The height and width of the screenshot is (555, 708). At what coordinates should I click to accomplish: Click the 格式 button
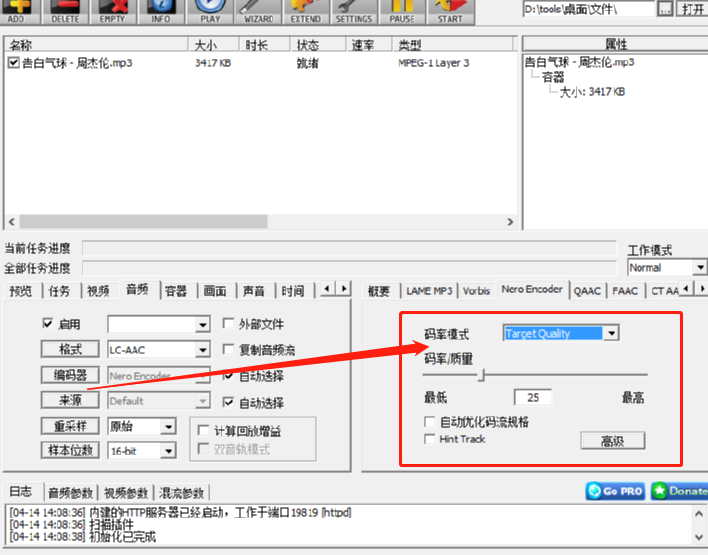pos(70,349)
